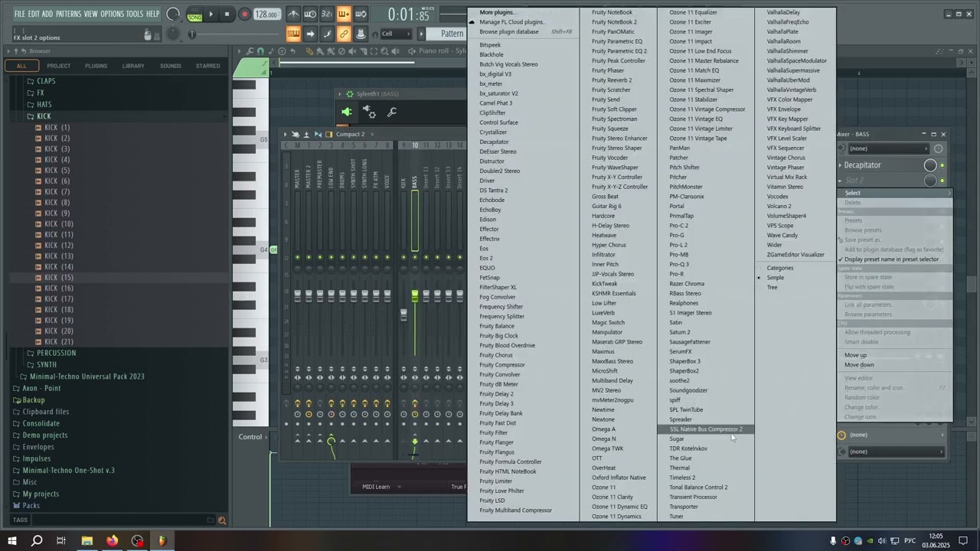Select piano roll magnet snap icon

[x=260, y=51]
